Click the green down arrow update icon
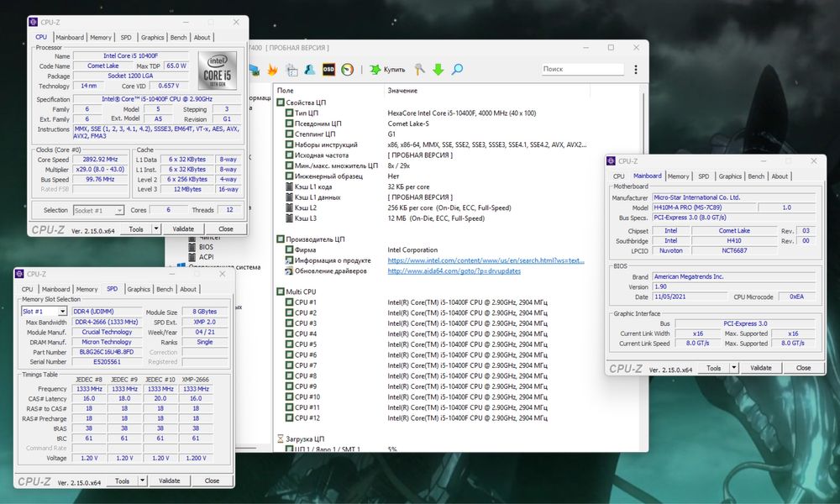The width and height of the screenshot is (840, 504). tap(438, 70)
